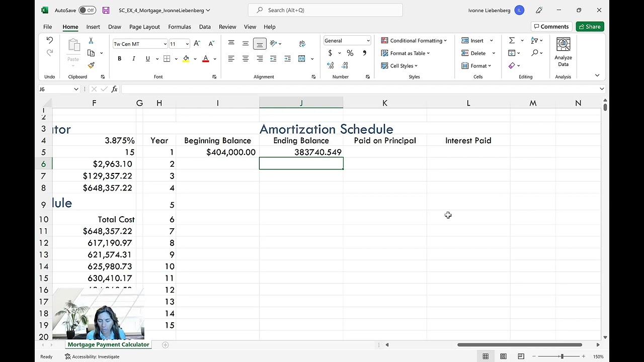The image size is (644, 362).
Task: Click the Undo arrow icon
Action: point(49,40)
